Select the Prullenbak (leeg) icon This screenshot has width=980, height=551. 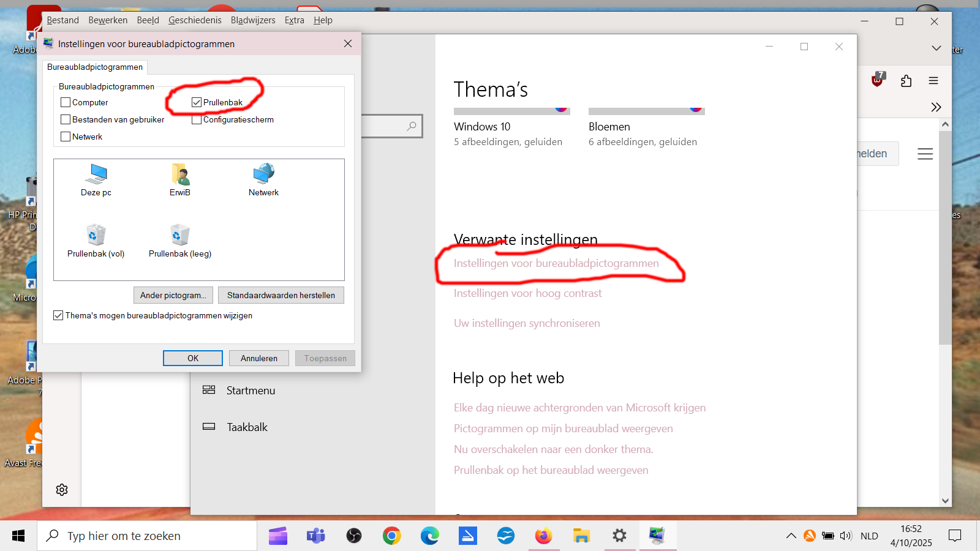(180, 241)
